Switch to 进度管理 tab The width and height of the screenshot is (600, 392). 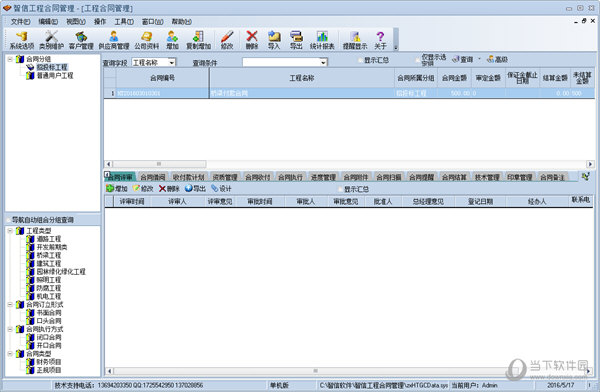(x=323, y=177)
